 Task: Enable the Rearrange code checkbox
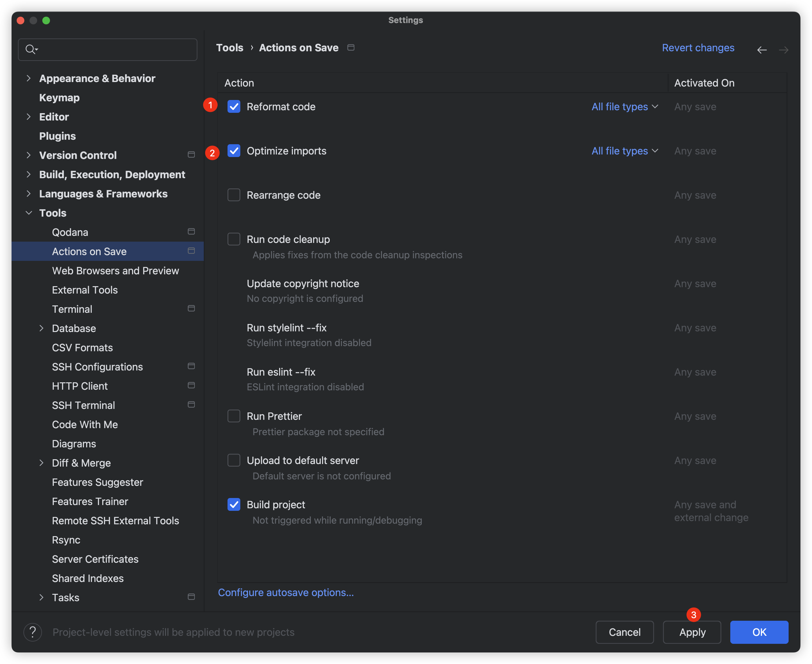coord(234,195)
